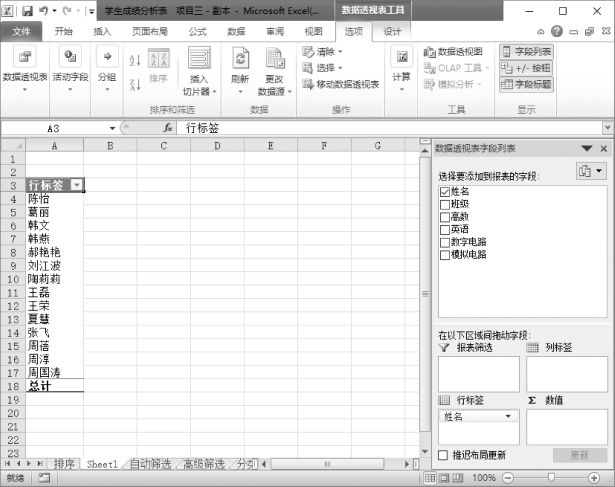Select column D header
The height and width of the screenshot is (487, 615).
(217, 145)
